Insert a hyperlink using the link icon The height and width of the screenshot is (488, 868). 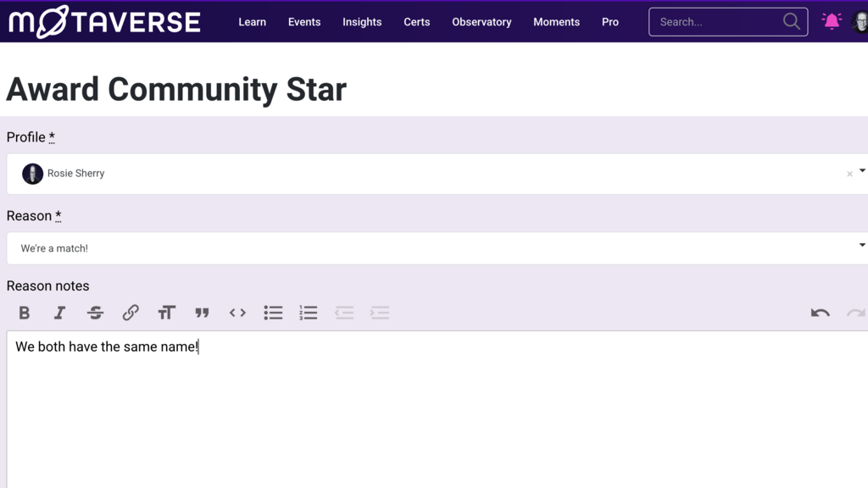click(131, 313)
